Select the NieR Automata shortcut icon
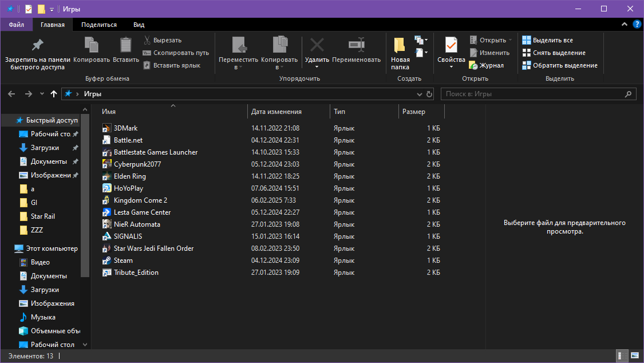 point(106,224)
